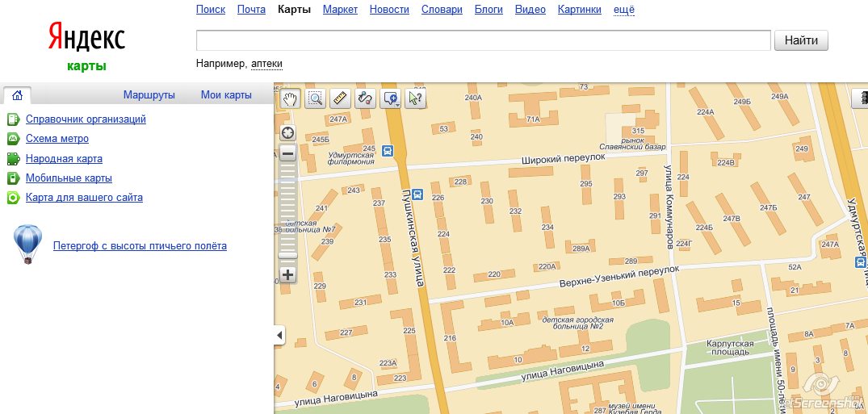Zoom in with the plus button
The image size is (868, 414).
(287, 274)
